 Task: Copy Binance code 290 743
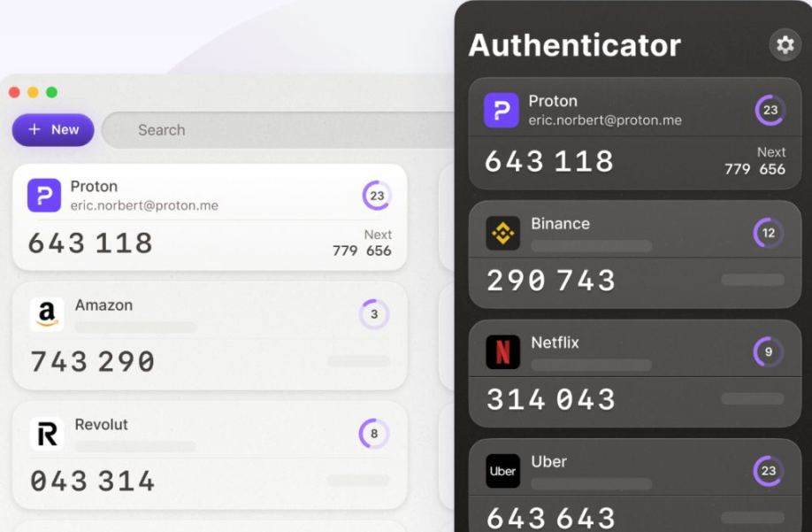(551, 281)
